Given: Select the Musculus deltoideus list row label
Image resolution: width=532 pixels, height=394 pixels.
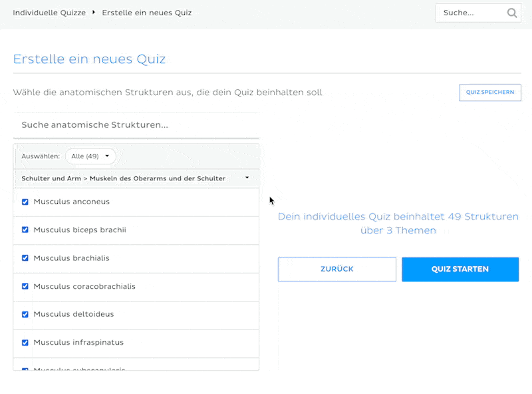Looking at the screenshot, I should (74, 314).
